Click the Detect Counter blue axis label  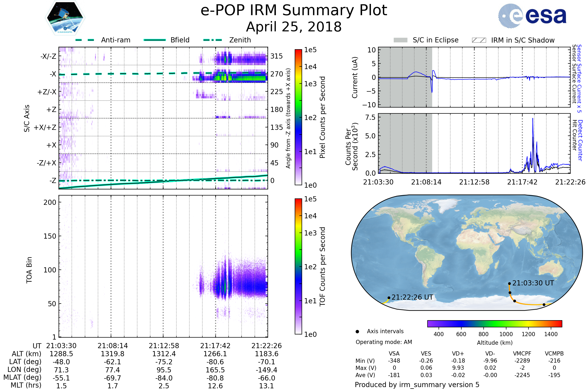(x=580, y=140)
